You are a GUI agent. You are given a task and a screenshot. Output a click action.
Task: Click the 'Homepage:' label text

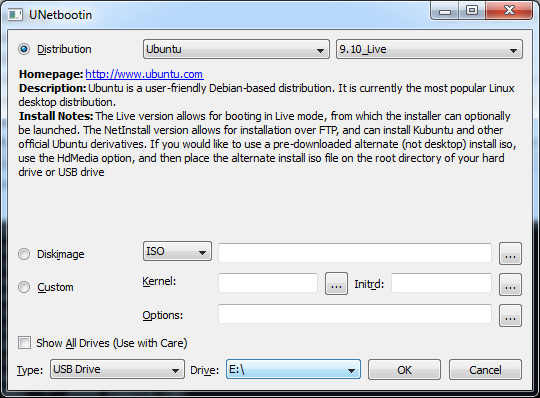coord(51,74)
